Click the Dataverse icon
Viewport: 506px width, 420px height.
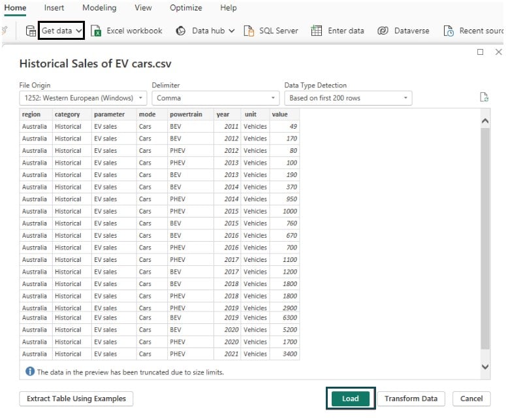383,31
